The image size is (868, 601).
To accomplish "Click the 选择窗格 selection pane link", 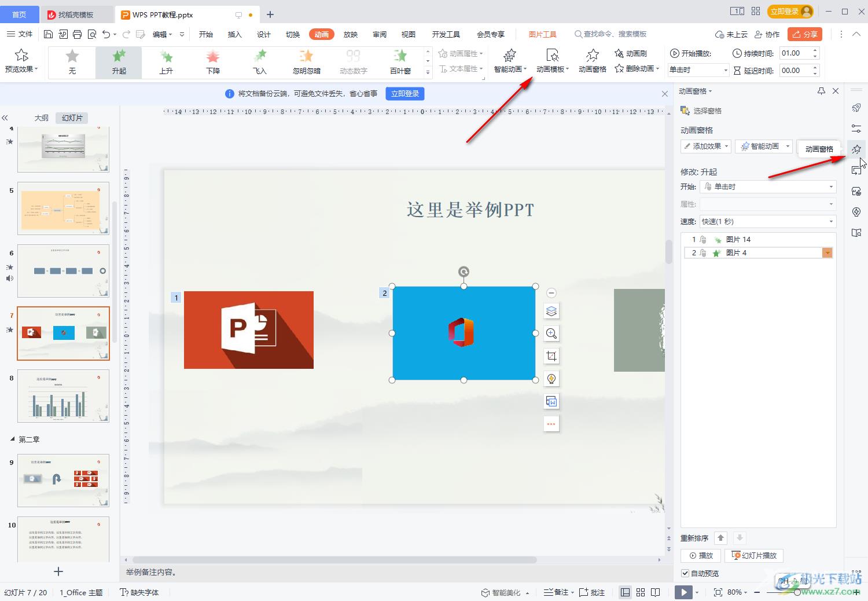I will [x=701, y=111].
